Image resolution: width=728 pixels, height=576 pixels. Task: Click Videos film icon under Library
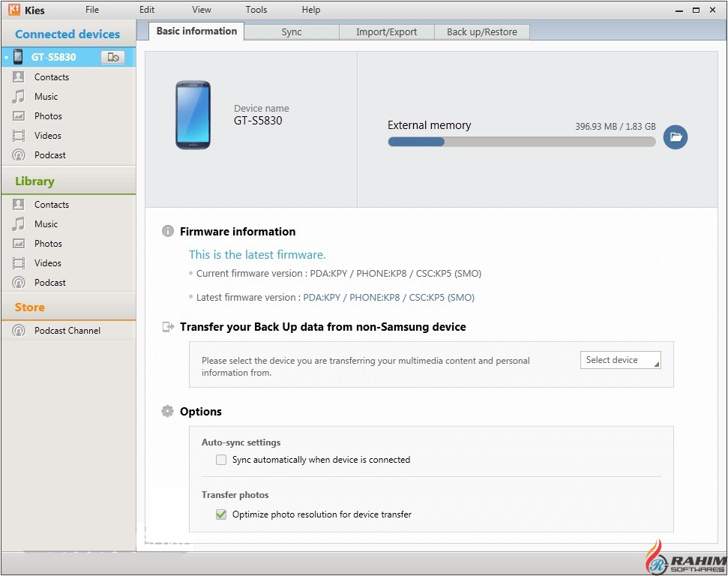(19, 262)
